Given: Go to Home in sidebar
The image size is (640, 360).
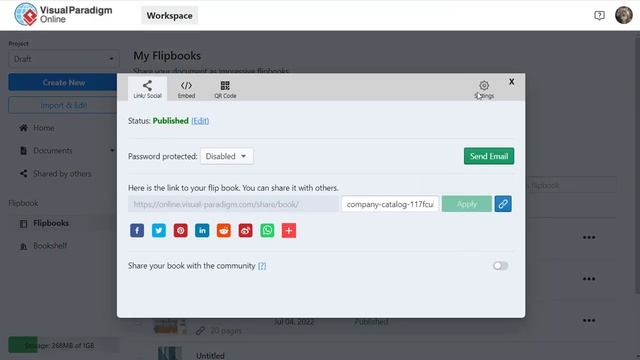Looking at the screenshot, I should click(44, 128).
